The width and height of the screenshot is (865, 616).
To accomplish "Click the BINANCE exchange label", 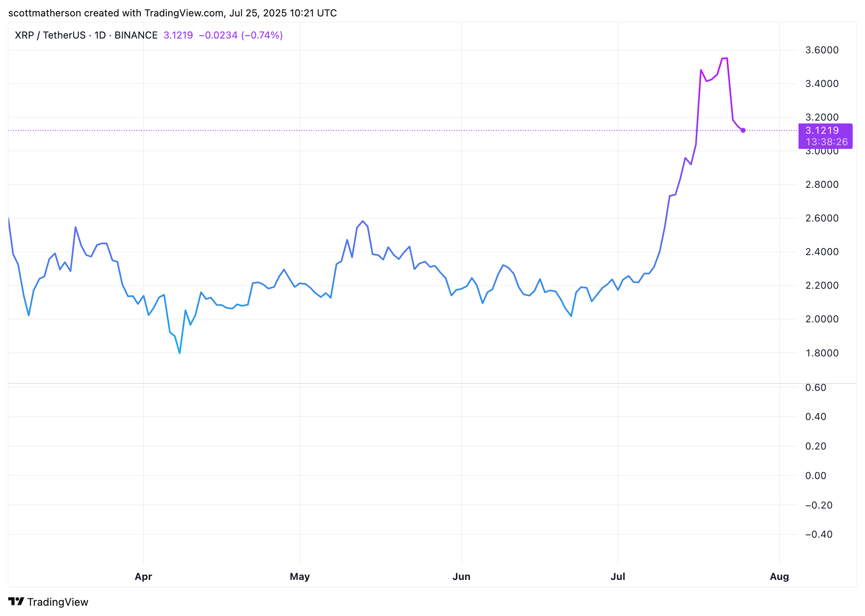I will (136, 35).
